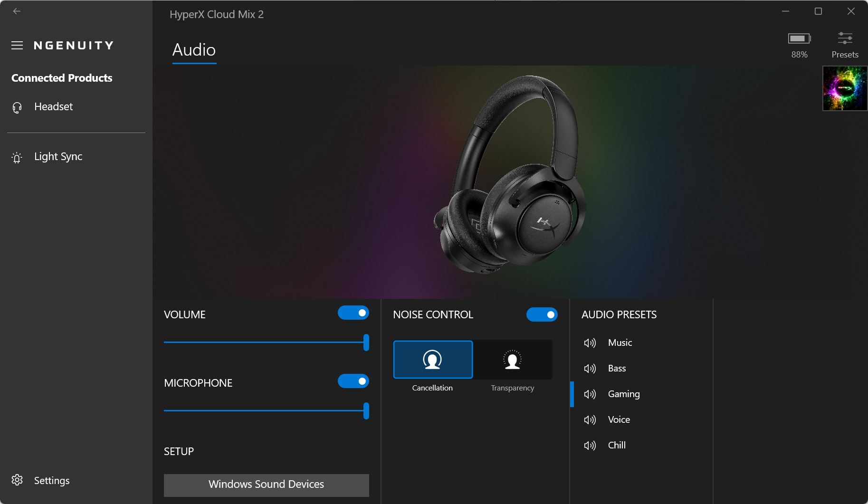Select the Bass audio preset

click(x=641, y=368)
